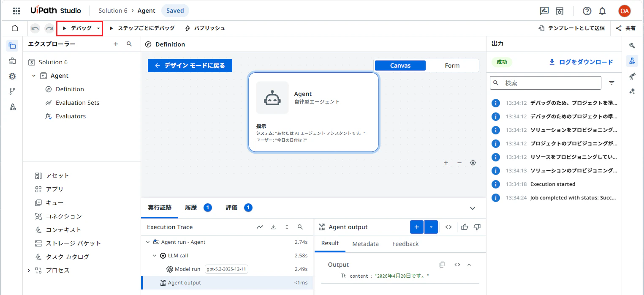Click the redo arrow
644x295 pixels.
tap(49, 28)
